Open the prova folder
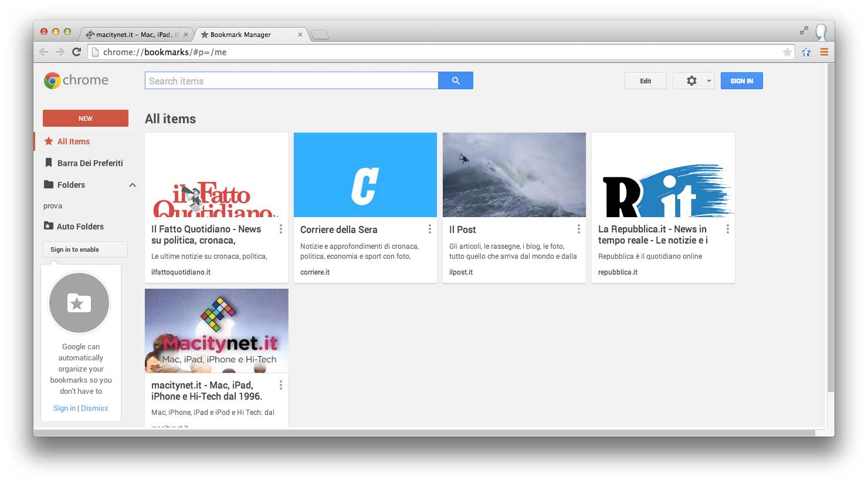This screenshot has width=868, height=483. [53, 206]
